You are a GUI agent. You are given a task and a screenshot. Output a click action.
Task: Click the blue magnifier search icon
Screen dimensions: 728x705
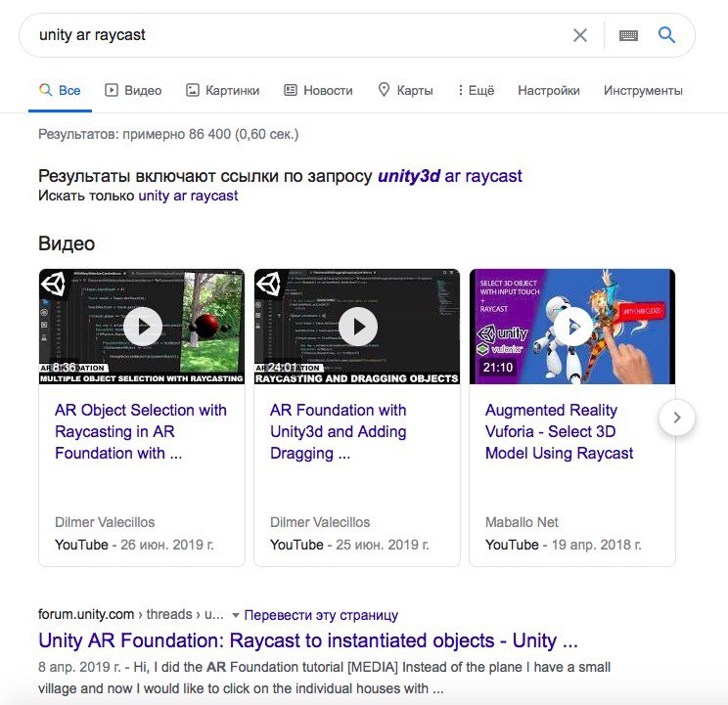pyautogui.click(x=666, y=35)
